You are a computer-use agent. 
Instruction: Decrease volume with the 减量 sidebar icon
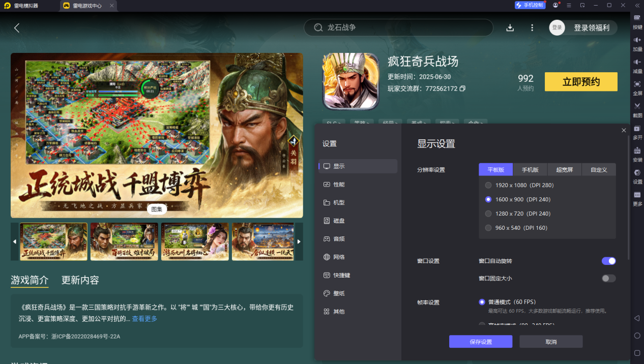click(637, 65)
